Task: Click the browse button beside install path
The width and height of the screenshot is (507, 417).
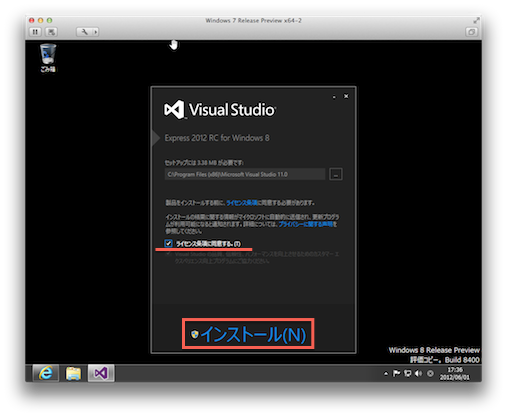Action: [x=336, y=174]
